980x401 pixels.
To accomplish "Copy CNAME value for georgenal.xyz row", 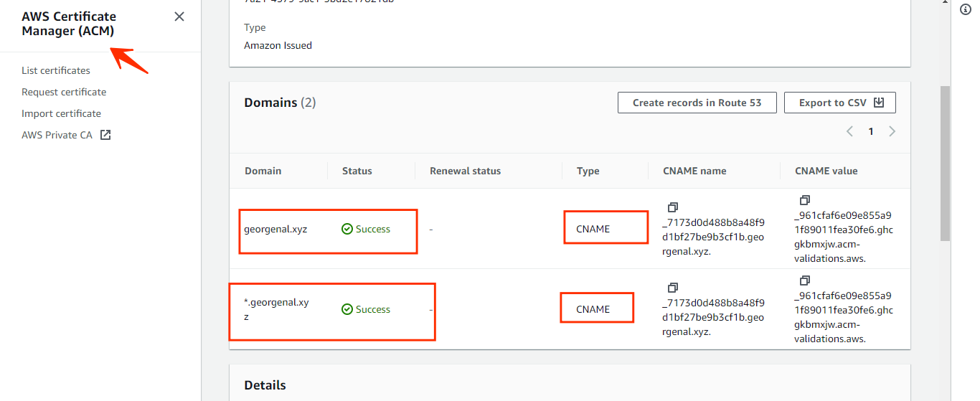I will click(804, 200).
